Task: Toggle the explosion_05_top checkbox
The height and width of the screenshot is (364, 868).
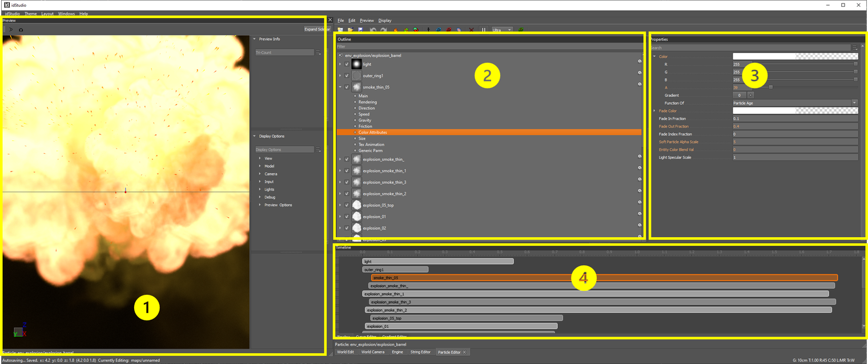Action: coord(347,205)
